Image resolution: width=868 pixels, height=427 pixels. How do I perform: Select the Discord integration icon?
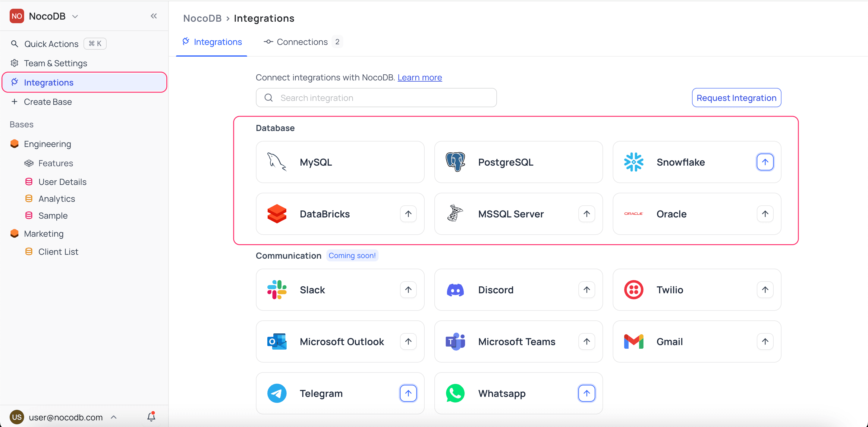455,290
